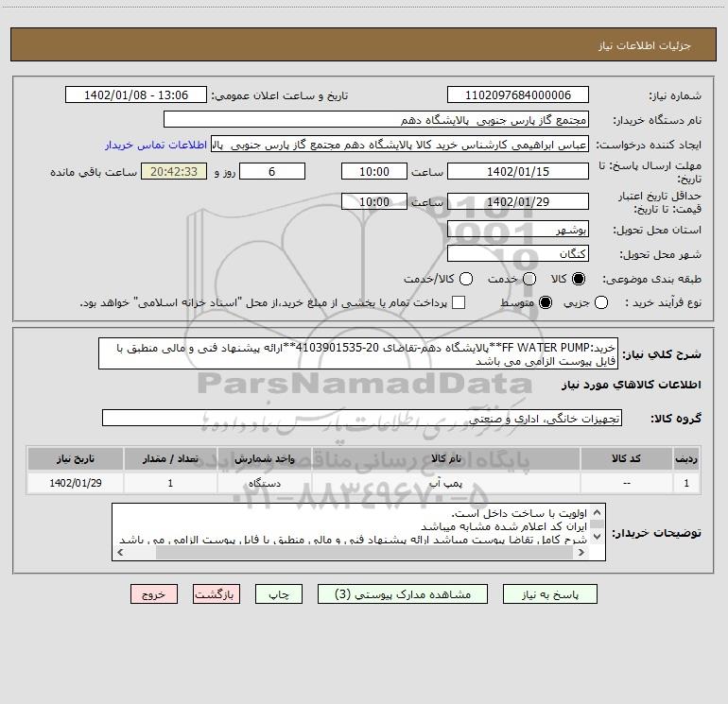Image resolution: width=728 pixels, height=704 pixels.
Task: Click the delivery city field کنگان
Action: (x=518, y=254)
